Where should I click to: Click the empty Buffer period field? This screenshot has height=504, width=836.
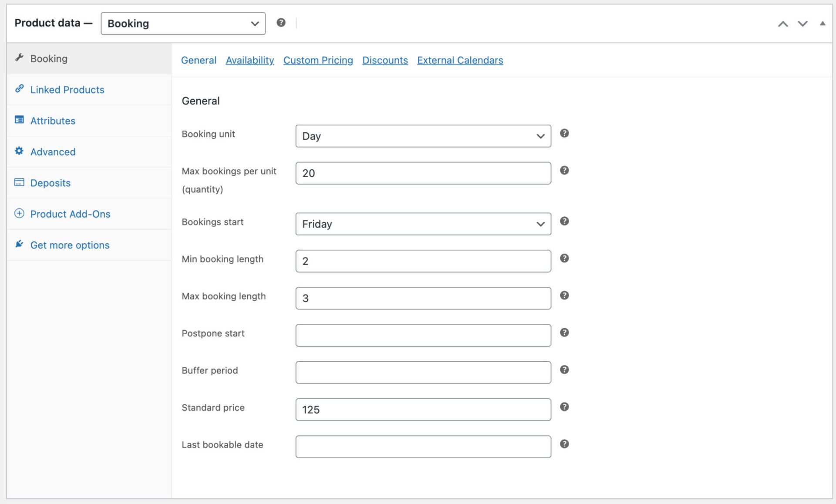click(423, 373)
